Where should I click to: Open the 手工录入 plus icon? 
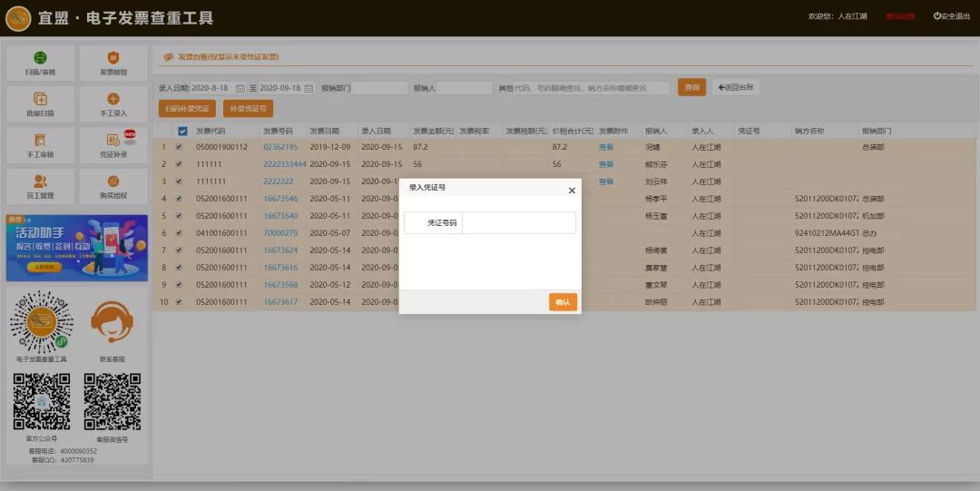113,103
